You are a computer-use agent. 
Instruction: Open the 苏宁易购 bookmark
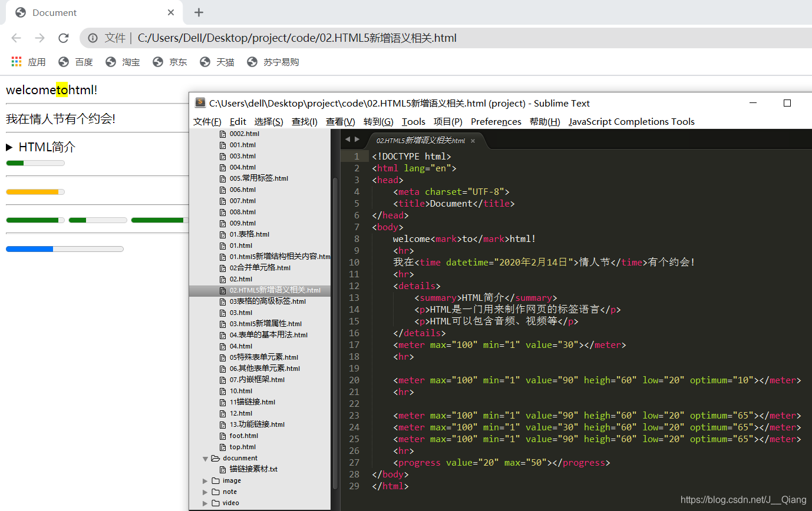click(x=273, y=62)
